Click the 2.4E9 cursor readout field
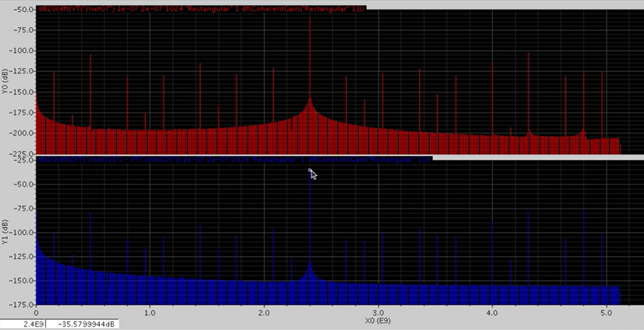 (23, 324)
